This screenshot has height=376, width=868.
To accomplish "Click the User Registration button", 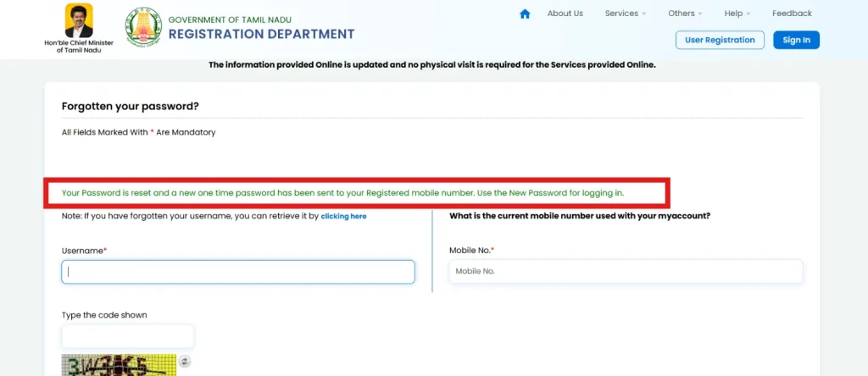I will pos(720,40).
